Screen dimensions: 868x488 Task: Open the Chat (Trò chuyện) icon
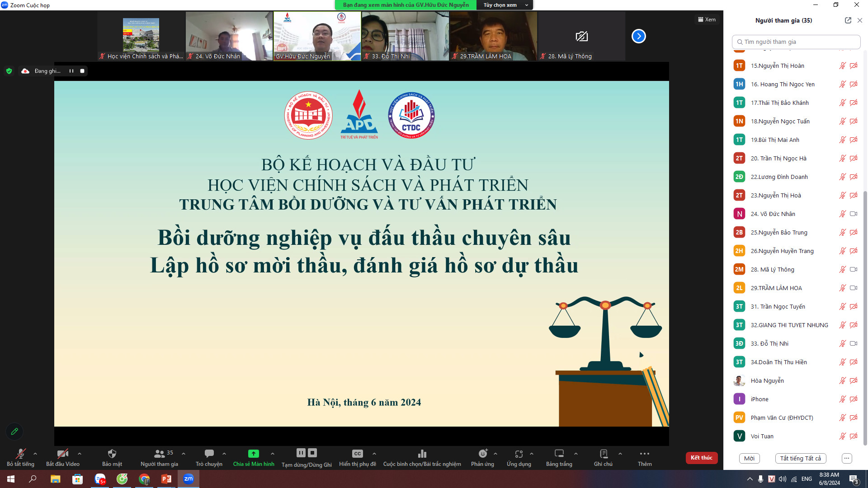[x=209, y=454]
